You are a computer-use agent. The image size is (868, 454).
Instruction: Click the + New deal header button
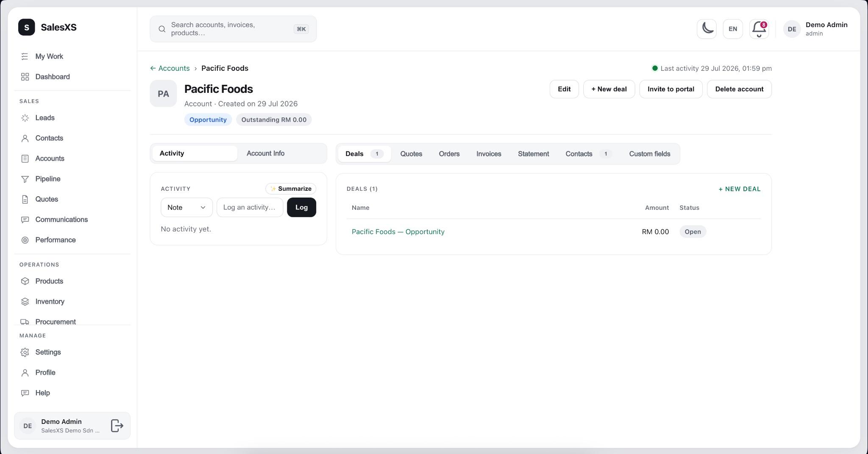609,89
